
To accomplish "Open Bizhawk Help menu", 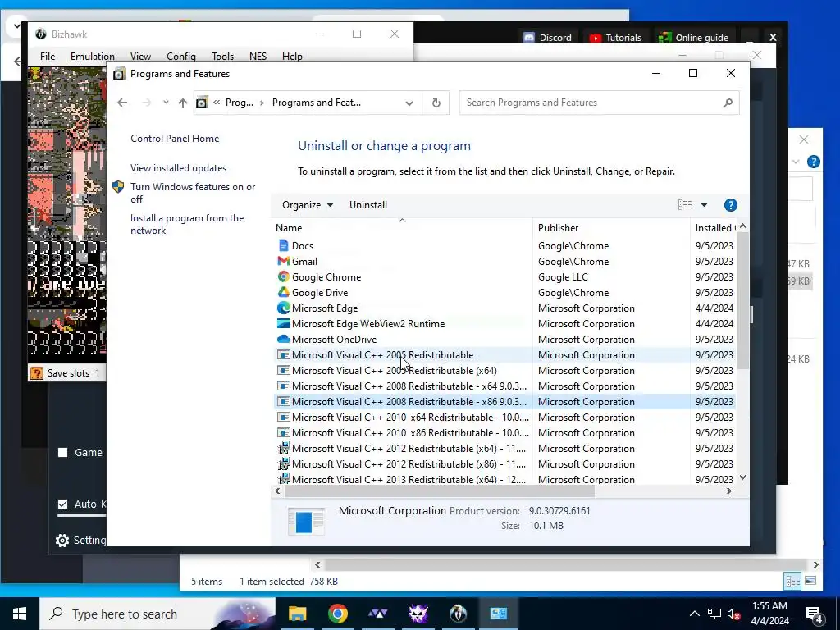I will click(292, 57).
